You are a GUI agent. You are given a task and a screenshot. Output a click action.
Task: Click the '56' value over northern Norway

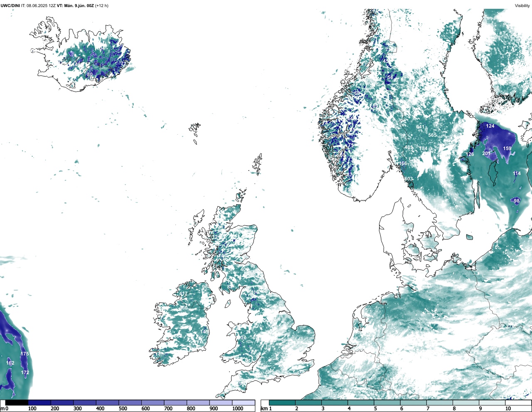coord(390,77)
